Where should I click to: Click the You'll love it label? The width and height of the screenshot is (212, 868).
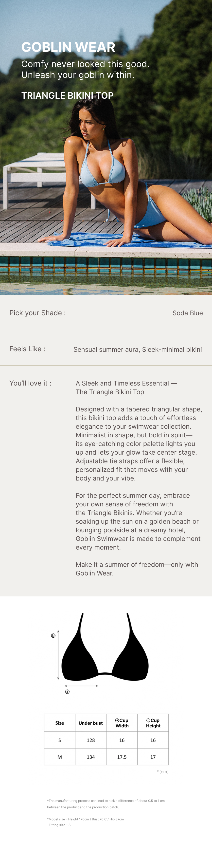click(x=30, y=383)
